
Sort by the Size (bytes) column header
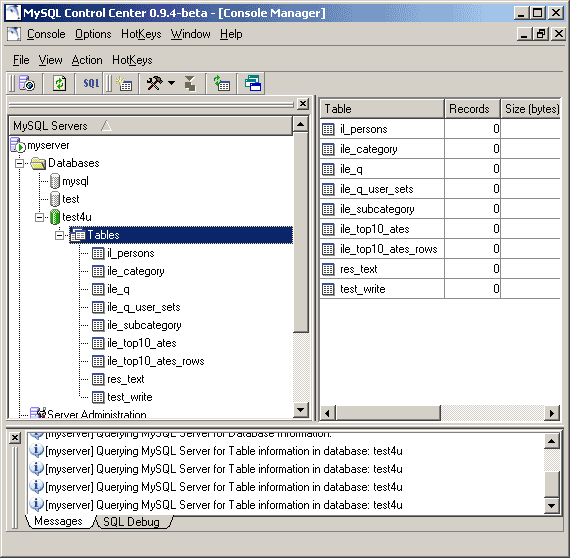pyautogui.click(x=531, y=109)
